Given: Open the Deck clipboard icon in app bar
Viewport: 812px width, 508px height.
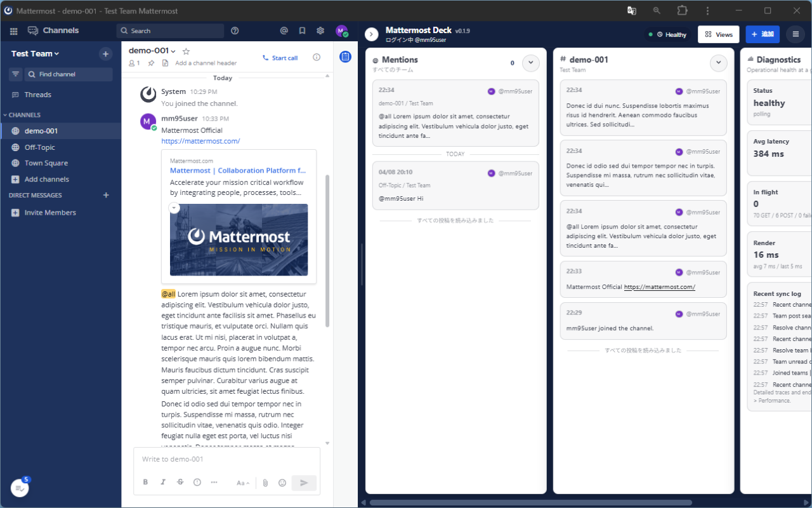Looking at the screenshot, I should click(x=345, y=57).
